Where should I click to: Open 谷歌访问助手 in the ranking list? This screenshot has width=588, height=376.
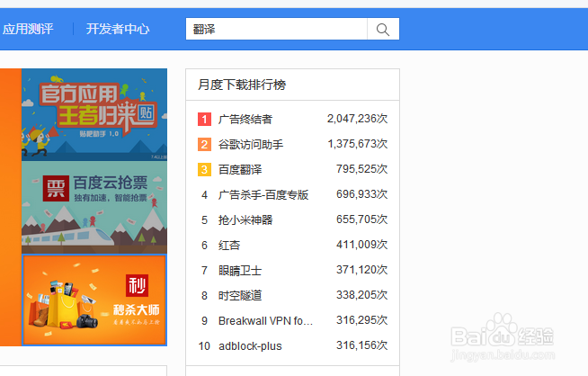251,145
